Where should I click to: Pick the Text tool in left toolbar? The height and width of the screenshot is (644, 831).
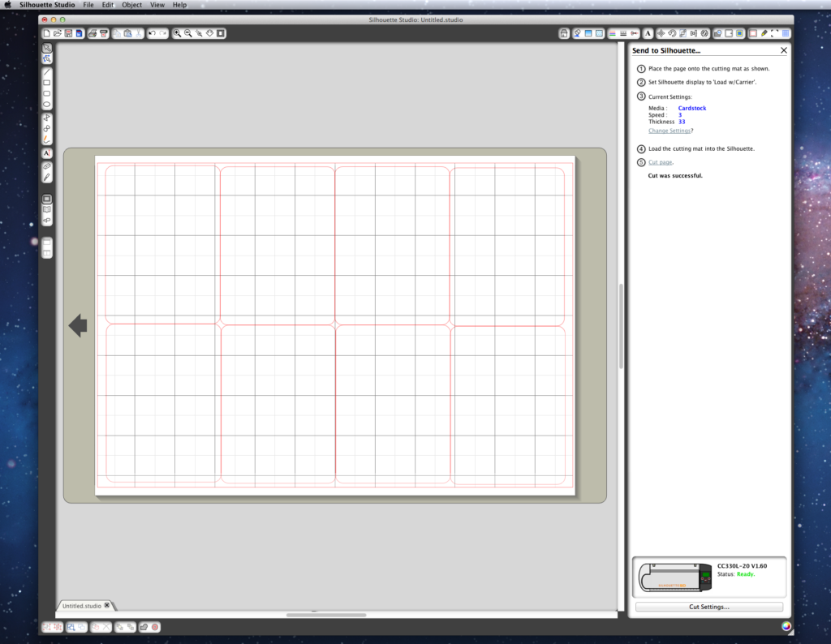point(47,152)
